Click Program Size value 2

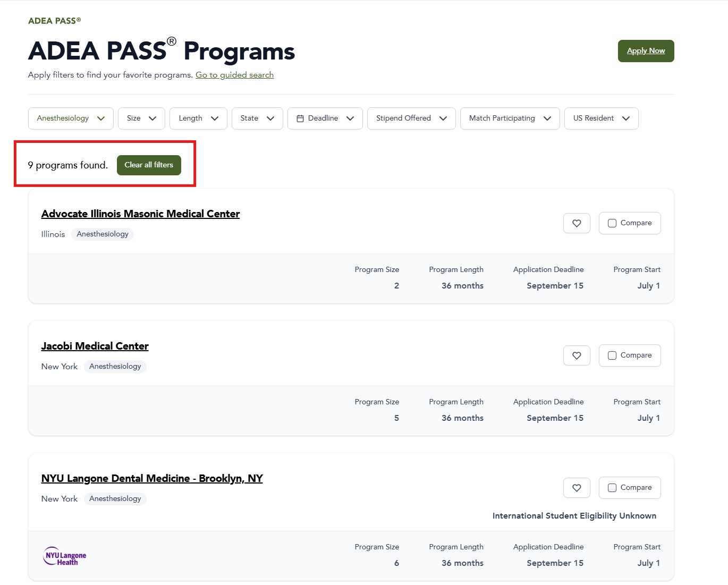(x=396, y=286)
